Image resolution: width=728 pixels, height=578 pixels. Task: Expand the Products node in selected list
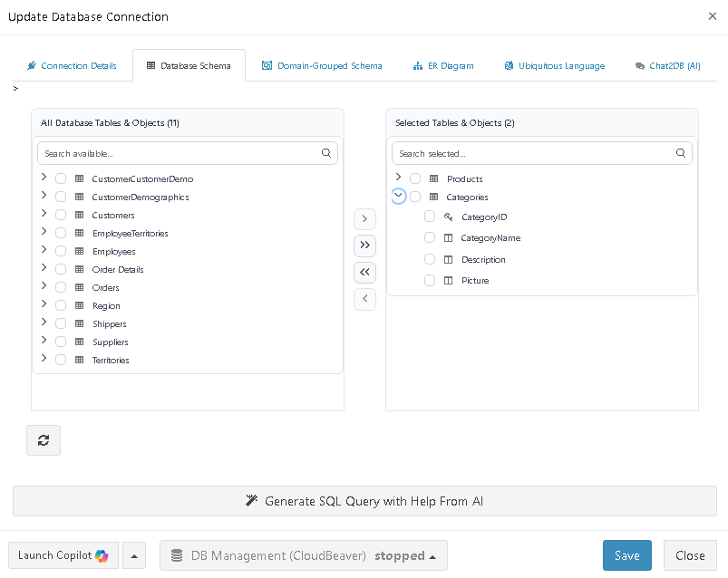pyautogui.click(x=398, y=177)
